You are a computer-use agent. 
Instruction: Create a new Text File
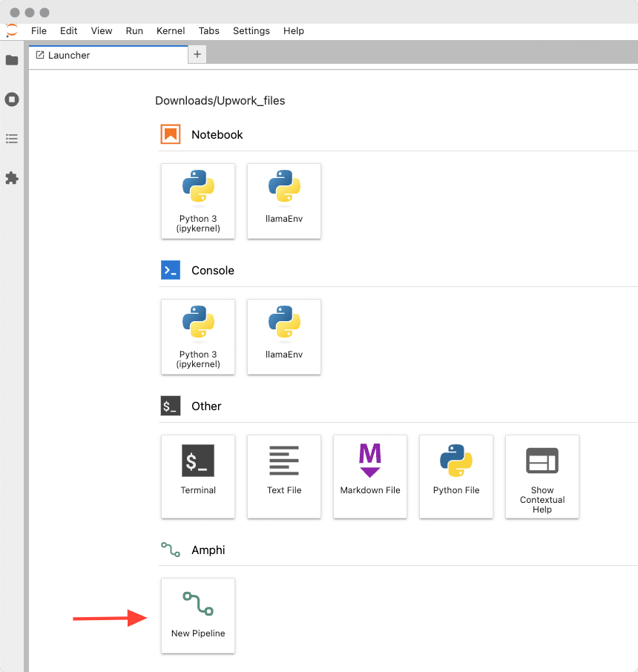tap(284, 477)
